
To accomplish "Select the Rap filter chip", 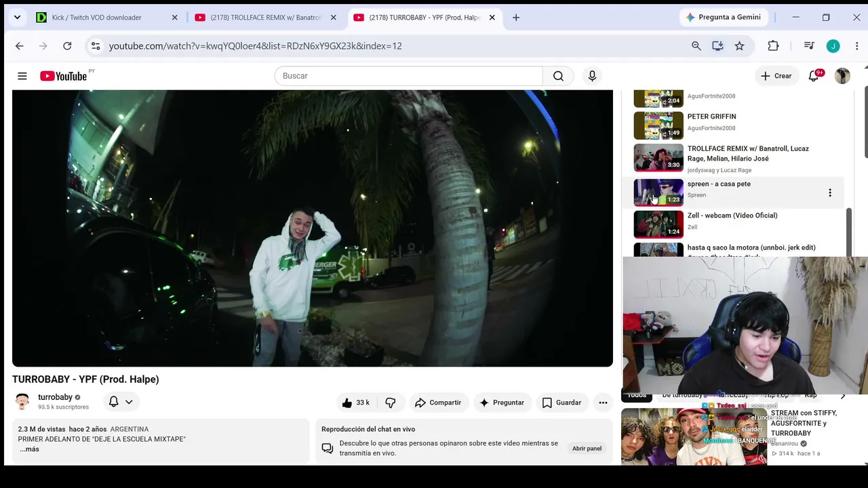I will tap(811, 395).
